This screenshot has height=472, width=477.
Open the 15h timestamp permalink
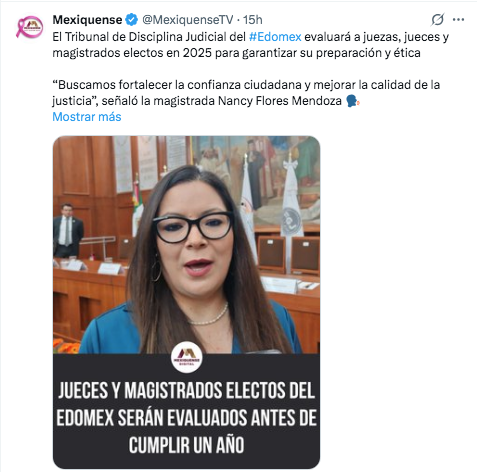coord(252,20)
